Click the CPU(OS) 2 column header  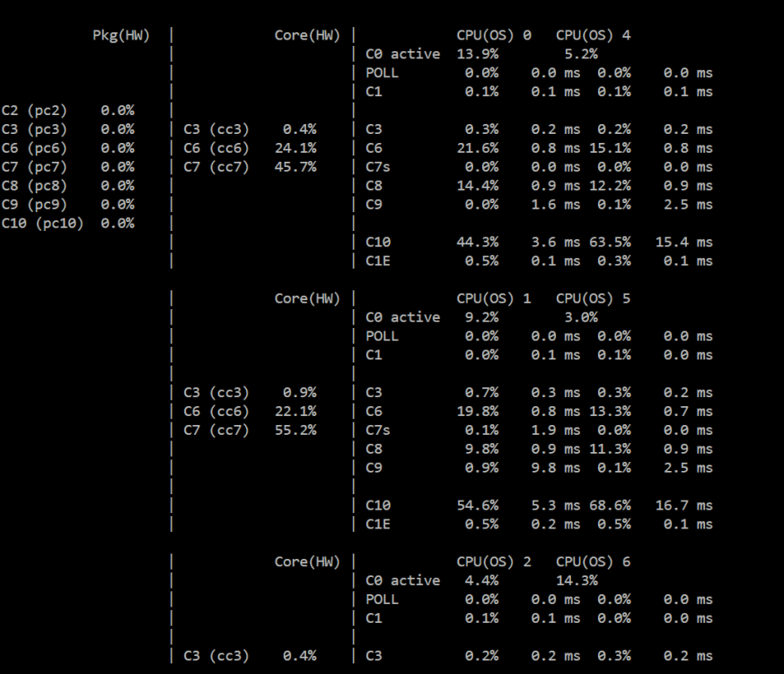tap(494, 562)
